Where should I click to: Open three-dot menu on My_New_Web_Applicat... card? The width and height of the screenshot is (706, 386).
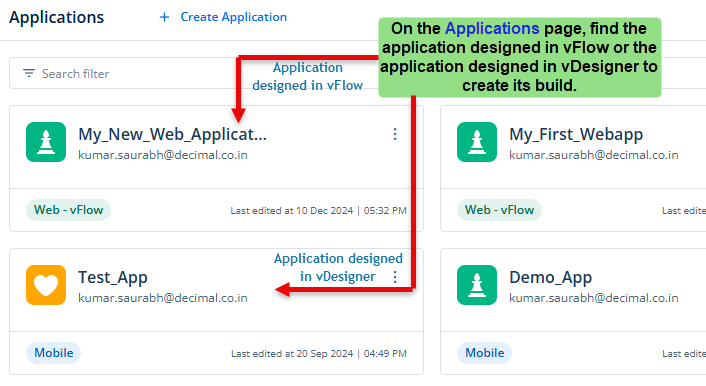tap(395, 134)
